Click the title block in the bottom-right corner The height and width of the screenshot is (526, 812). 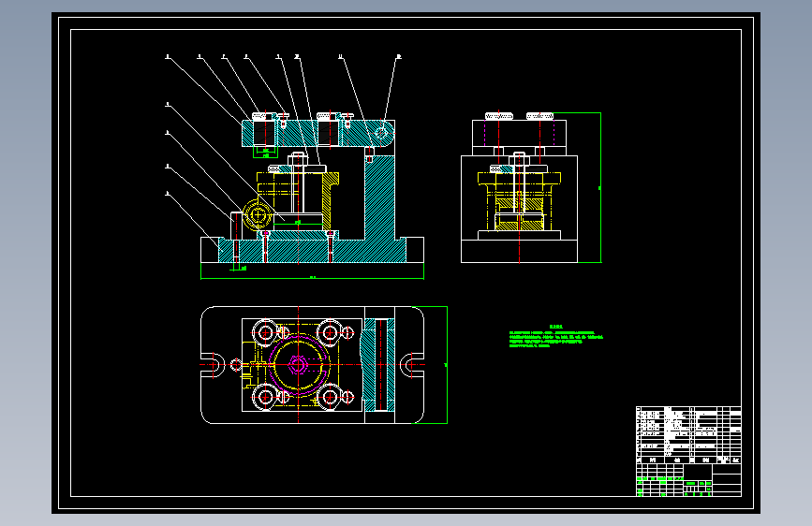coord(688,480)
